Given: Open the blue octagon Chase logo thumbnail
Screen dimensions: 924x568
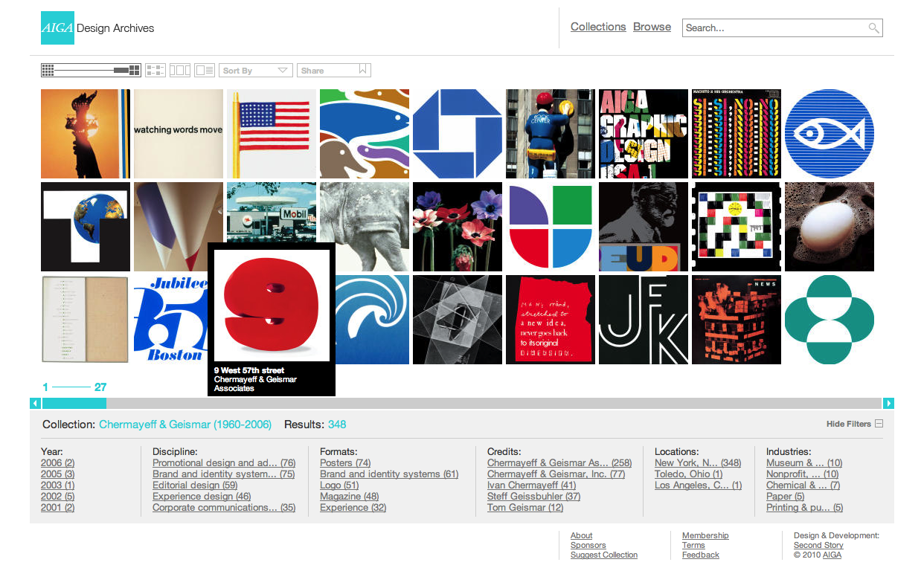Looking at the screenshot, I should click(458, 134).
